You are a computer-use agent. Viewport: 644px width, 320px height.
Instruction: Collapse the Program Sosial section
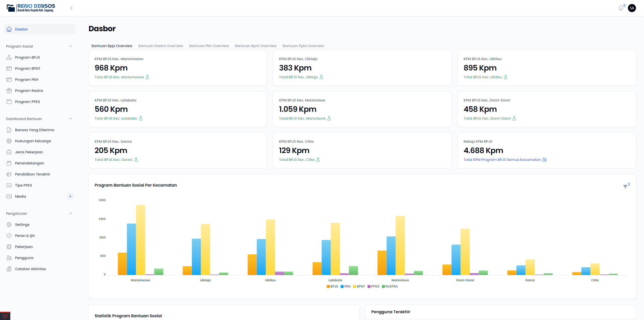coord(71,46)
